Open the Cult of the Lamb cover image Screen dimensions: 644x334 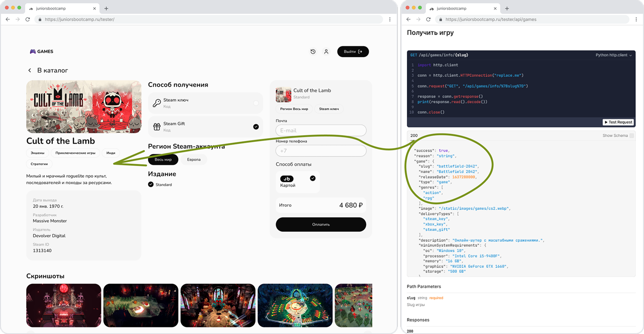(x=84, y=107)
